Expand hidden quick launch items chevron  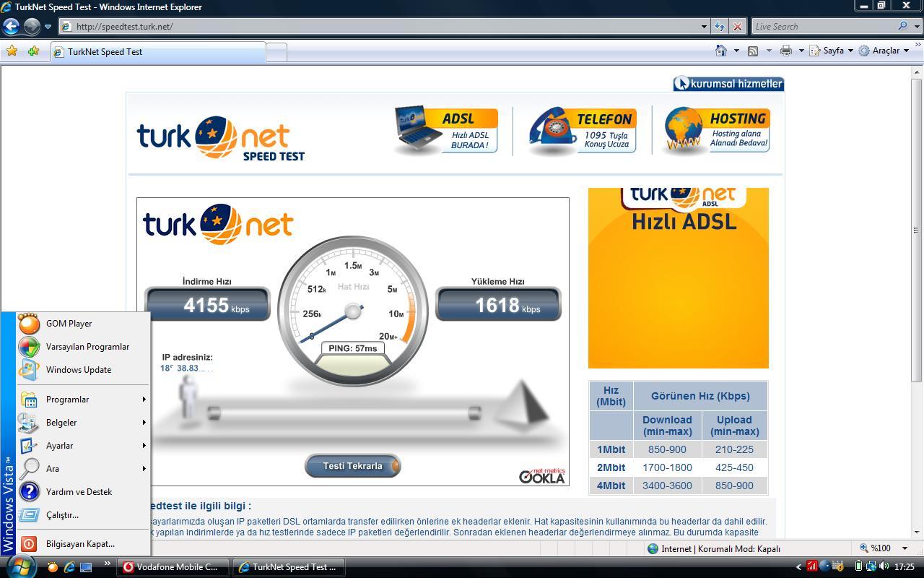107,564
